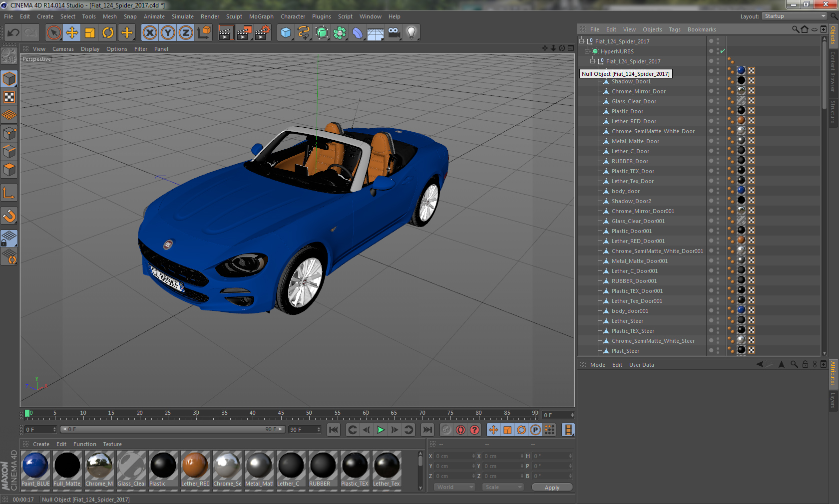This screenshot has width=839, height=504.
Task: Activate the Move tool
Action: coord(72,33)
